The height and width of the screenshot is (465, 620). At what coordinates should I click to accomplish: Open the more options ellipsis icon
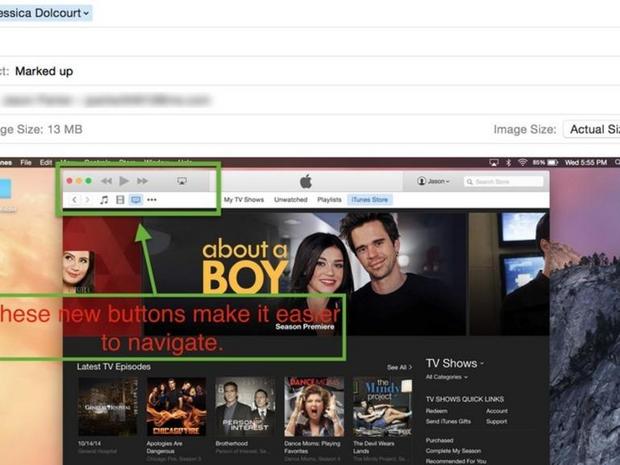(152, 200)
